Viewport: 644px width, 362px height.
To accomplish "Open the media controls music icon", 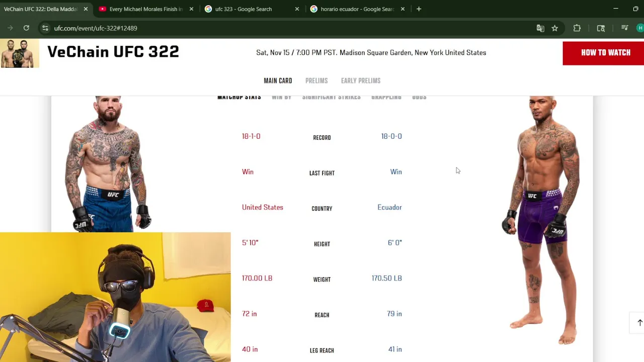I will tap(625, 28).
